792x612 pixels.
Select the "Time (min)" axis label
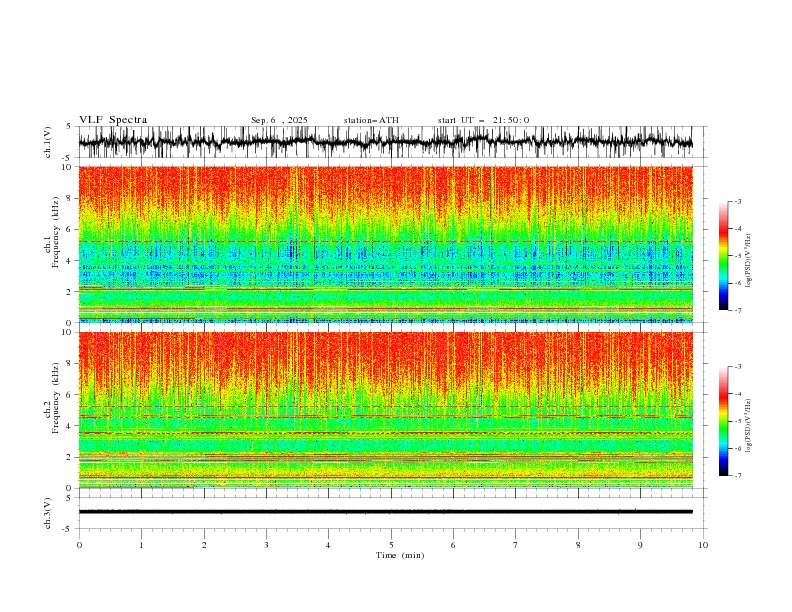[x=400, y=555]
